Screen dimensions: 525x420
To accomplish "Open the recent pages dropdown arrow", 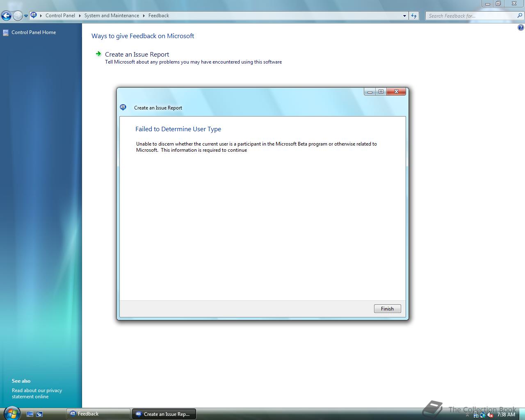I will tap(26, 16).
